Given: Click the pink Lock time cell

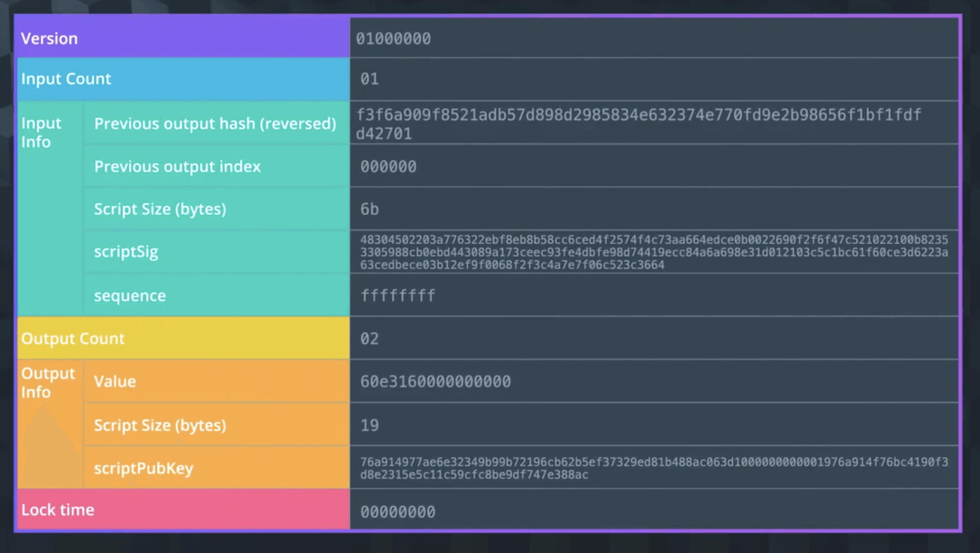Looking at the screenshot, I should point(58,510).
